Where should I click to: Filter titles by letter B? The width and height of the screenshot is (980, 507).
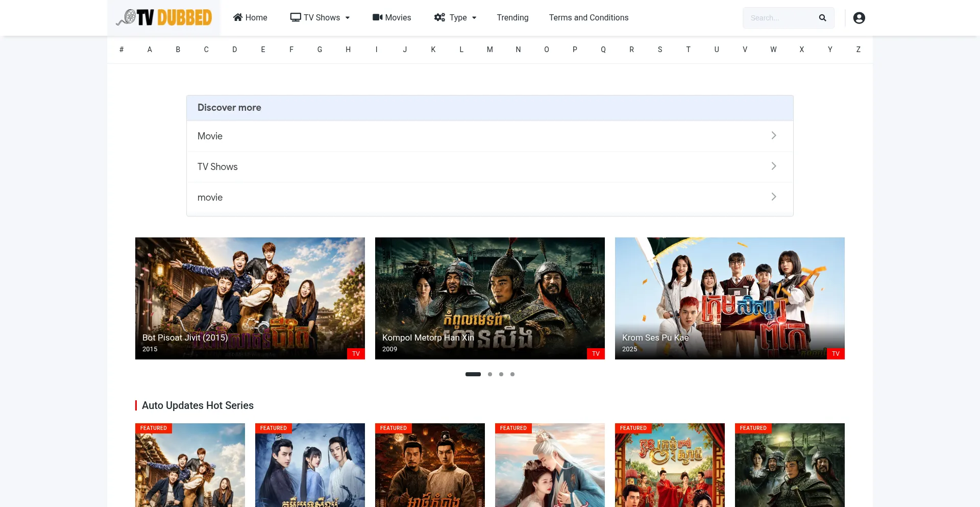click(x=178, y=50)
